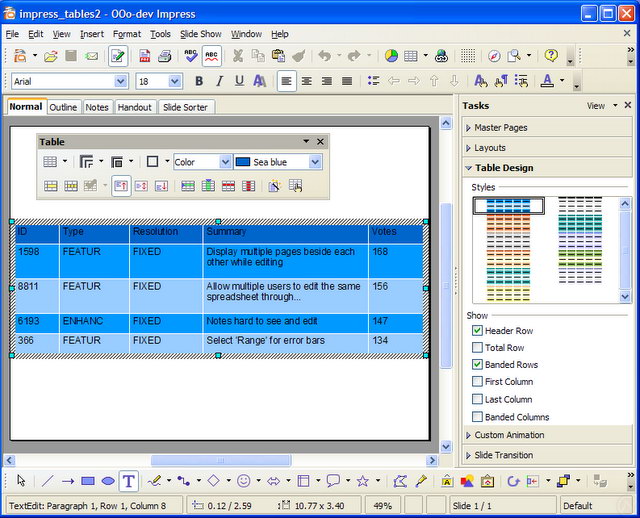This screenshot has width=640, height=518.
Task: Open the Format menu
Action: click(126, 34)
